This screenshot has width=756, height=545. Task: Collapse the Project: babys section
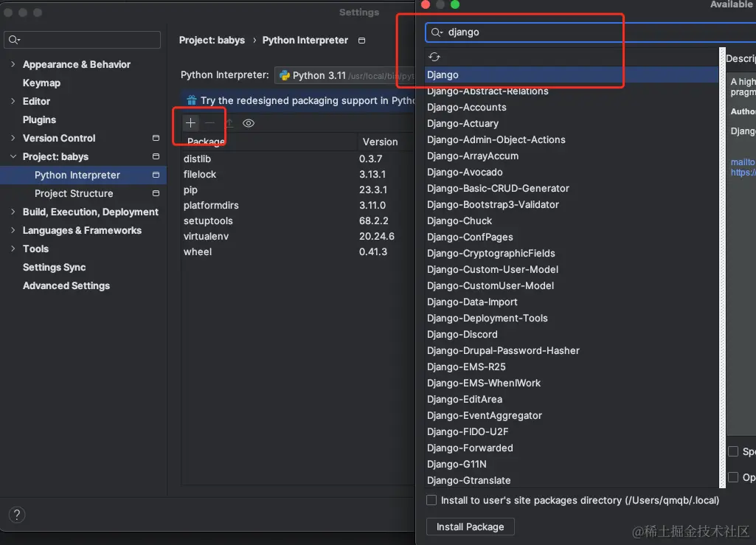pyautogui.click(x=13, y=156)
